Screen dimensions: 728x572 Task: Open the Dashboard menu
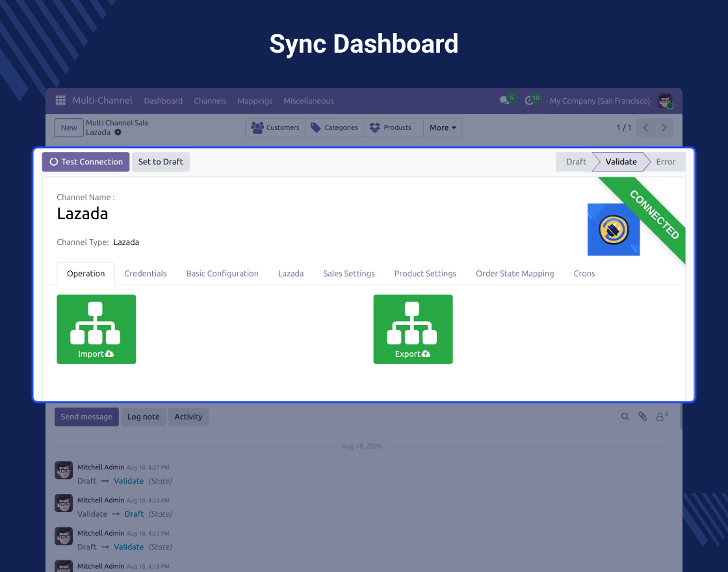coord(163,101)
